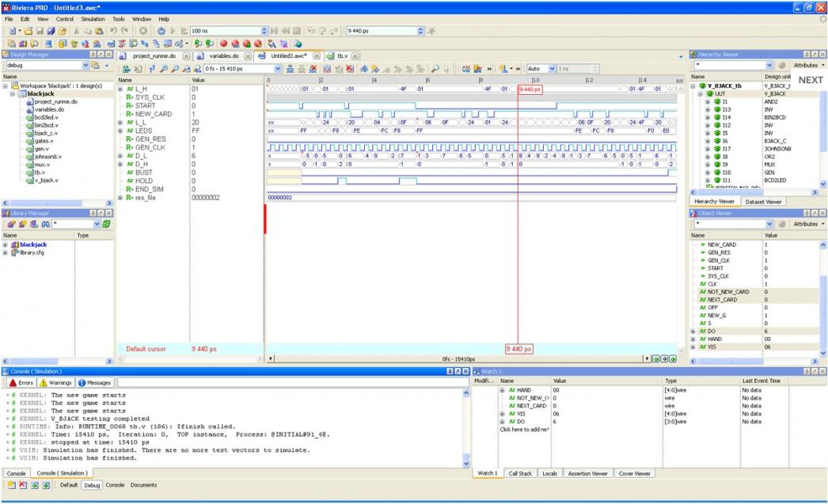Close the variables.do tab with its X

tap(248, 56)
